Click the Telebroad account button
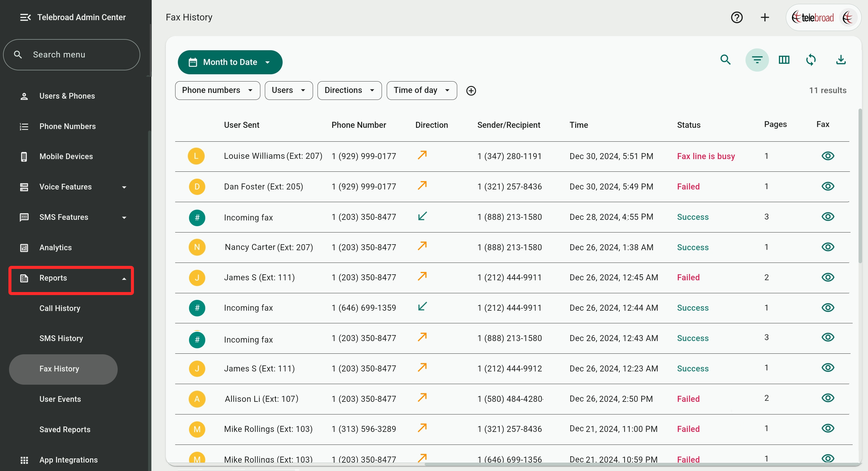Screen dimensions: 868x471 [823, 17]
